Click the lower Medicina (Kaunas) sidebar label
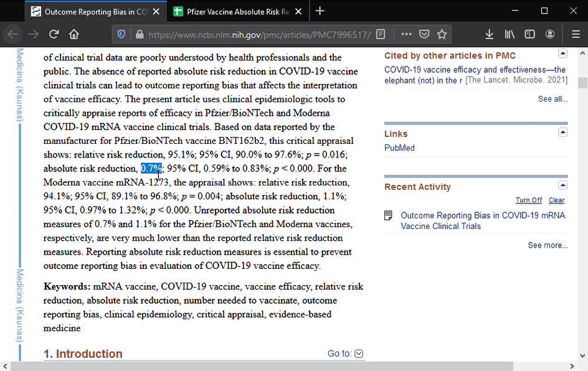The height and width of the screenshot is (371, 588). (x=19, y=306)
